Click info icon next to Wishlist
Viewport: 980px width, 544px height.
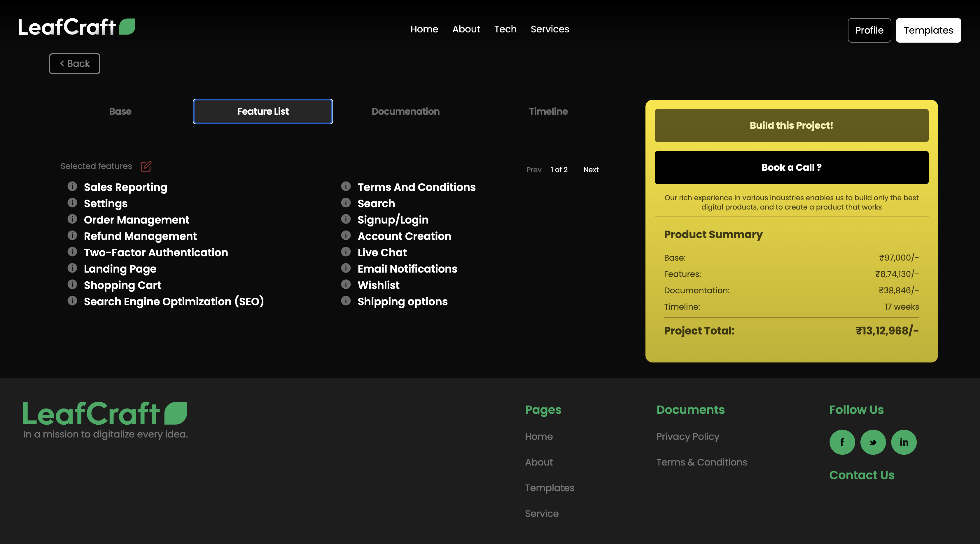(346, 284)
